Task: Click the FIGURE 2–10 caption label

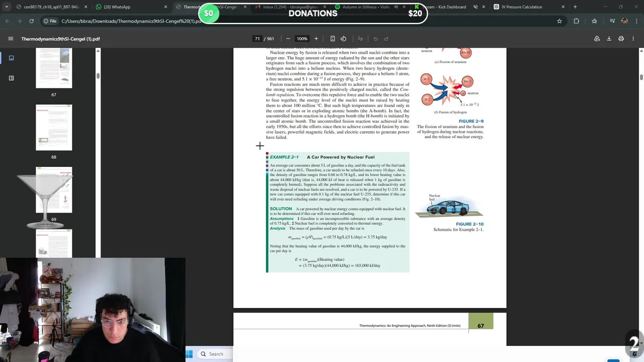Action: tap(469, 224)
